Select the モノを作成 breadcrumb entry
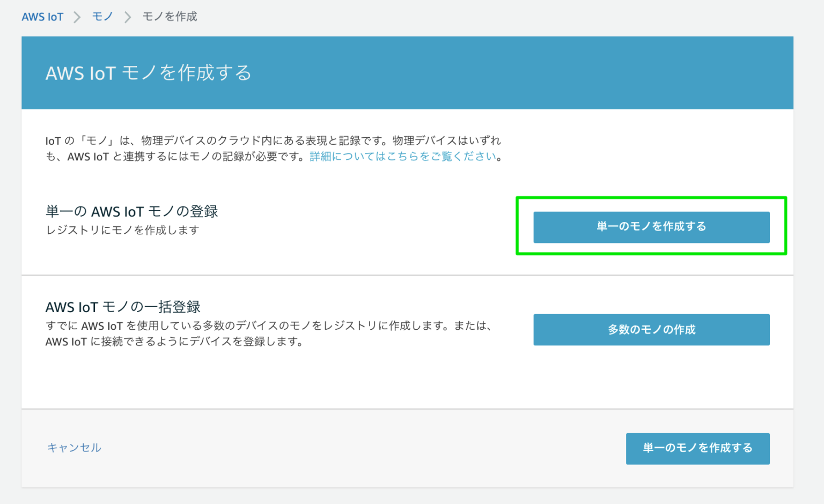Viewport: 824px width, 504px height. [x=170, y=17]
